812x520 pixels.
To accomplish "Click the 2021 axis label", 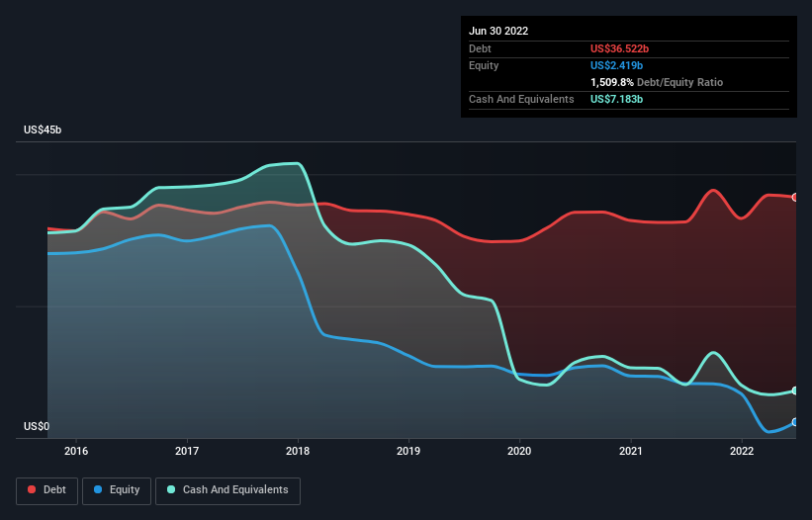I will tap(631, 451).
